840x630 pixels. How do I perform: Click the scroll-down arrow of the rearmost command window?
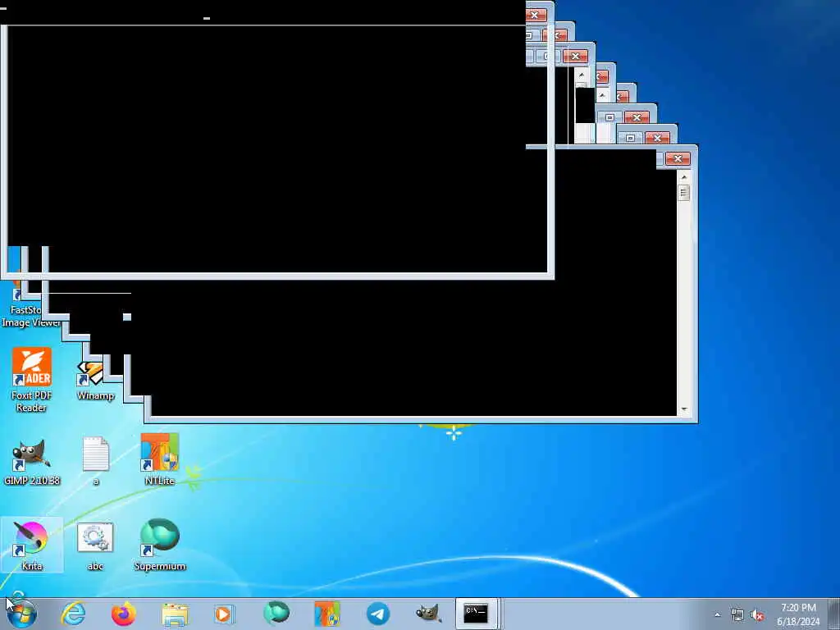[684, 410]
